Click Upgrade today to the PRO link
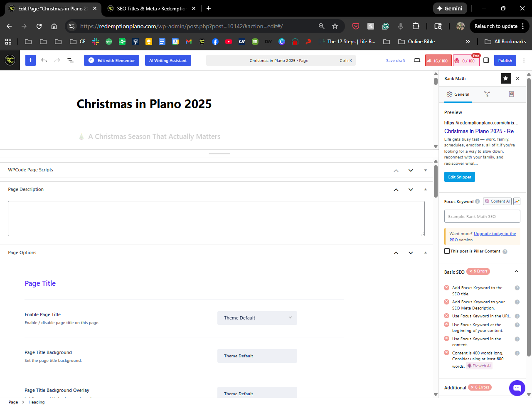This screenshot has height=406, width=532. coord(495,234)
